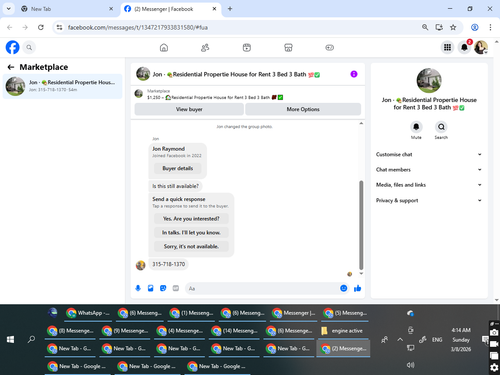Send 'Sorry, it's not available.' response
Screen dimensions: 500x375
pyautogui.click(x=191, y=246)
